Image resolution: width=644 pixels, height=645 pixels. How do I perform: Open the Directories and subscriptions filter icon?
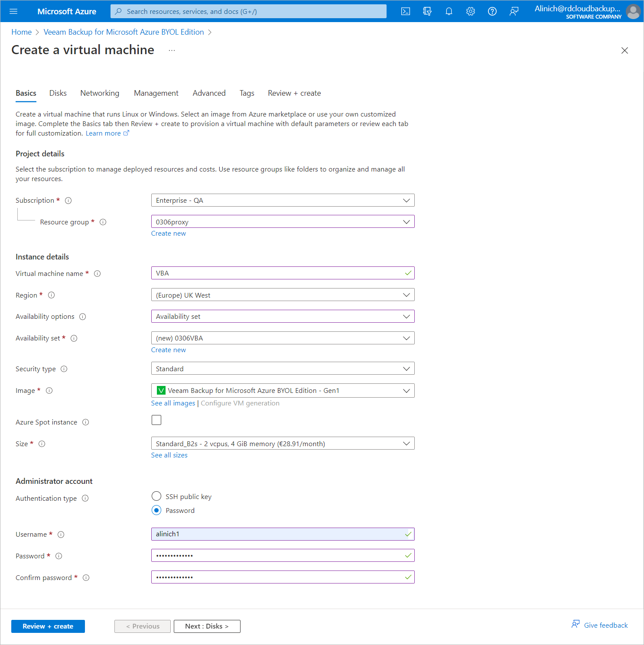click(x=427, y=11)
